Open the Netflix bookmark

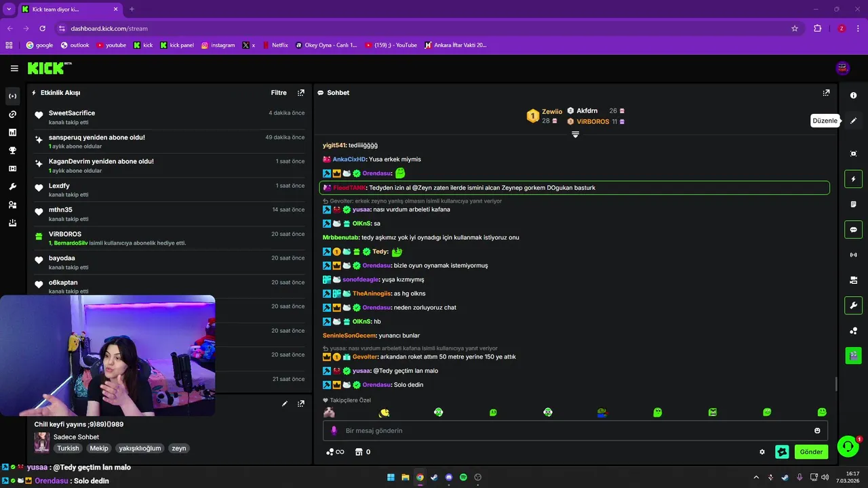[x=275, y=45]
